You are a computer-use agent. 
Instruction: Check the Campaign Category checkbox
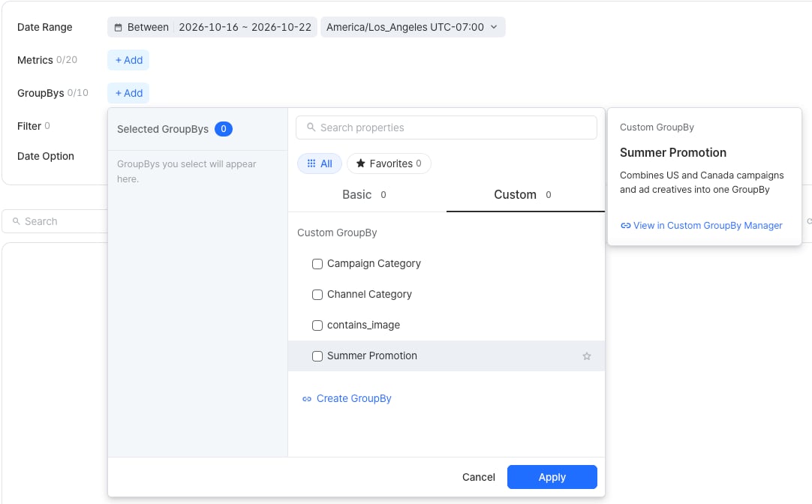tap(317, 264)
